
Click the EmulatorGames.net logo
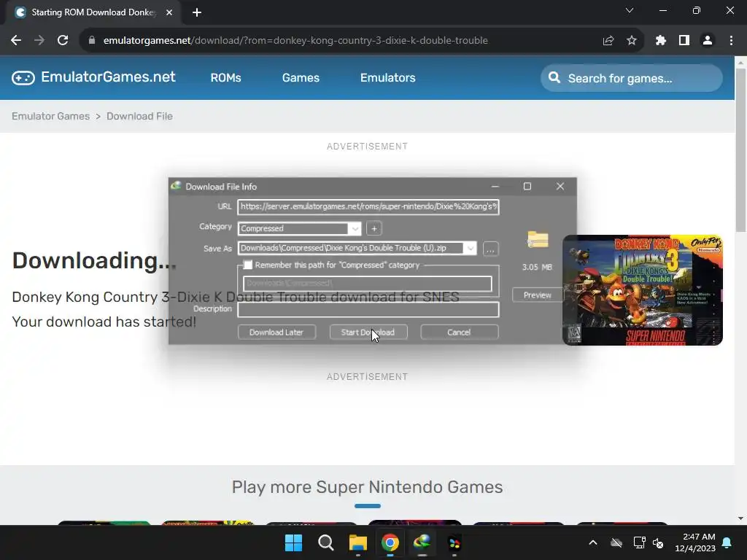tap(94, 77)
